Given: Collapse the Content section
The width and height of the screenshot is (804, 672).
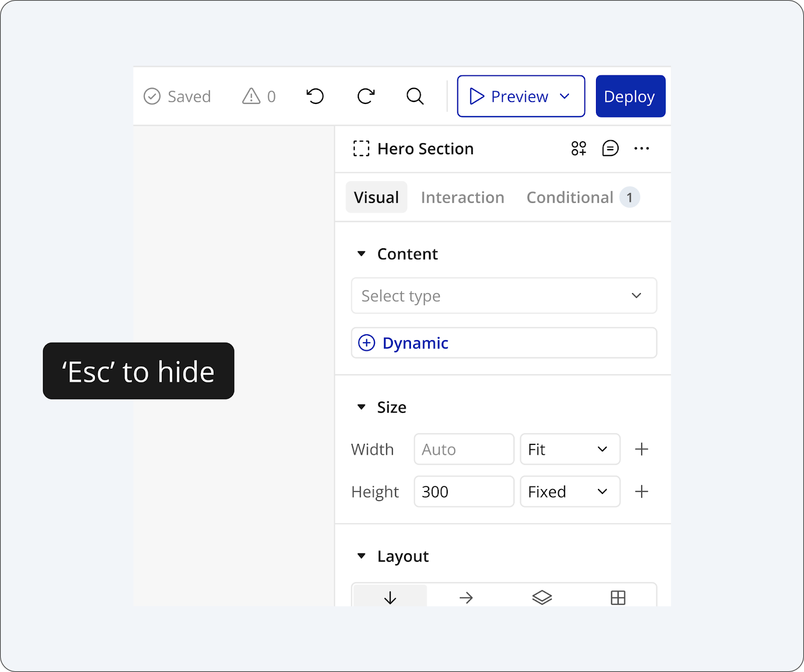Looking at the screenshot, I should click(x=361, y=254).
